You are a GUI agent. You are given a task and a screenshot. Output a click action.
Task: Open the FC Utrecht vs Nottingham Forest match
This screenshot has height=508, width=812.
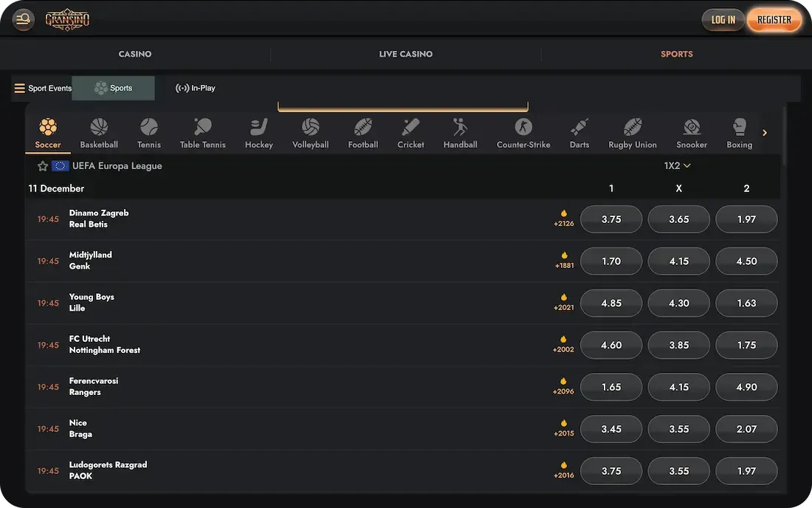pyautogui.click(x=105, y=344)
